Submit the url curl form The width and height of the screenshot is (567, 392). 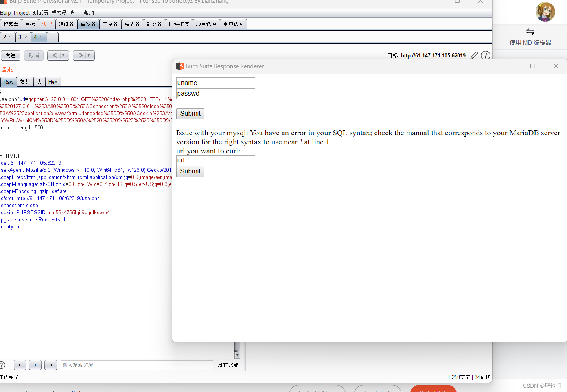(x=190, y=171)
